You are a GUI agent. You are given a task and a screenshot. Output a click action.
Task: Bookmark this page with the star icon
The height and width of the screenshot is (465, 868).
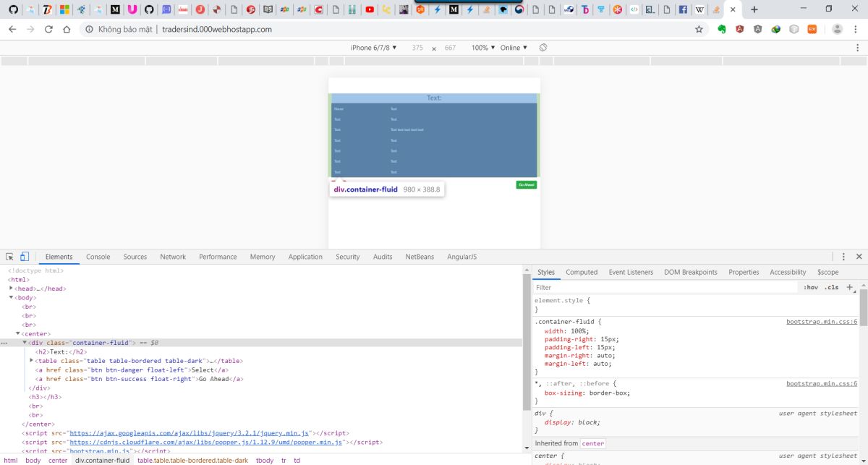(699, 30)
